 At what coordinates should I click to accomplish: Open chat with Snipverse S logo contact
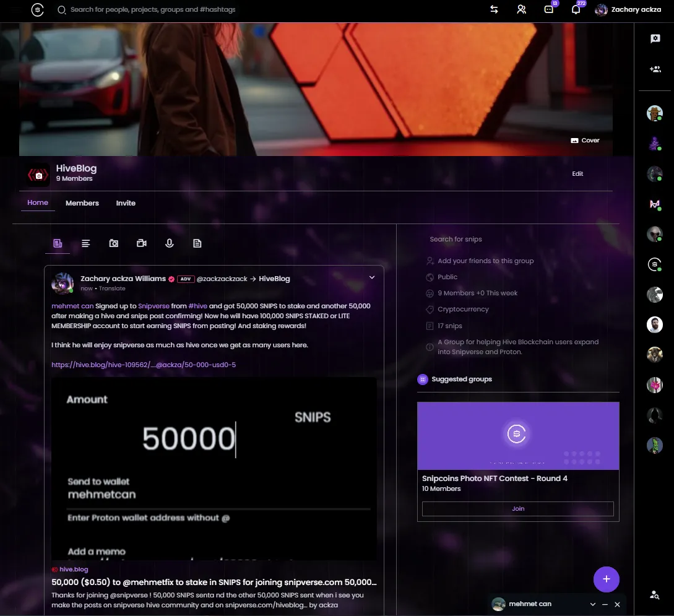pyautogui.click(x=655, y=264)
